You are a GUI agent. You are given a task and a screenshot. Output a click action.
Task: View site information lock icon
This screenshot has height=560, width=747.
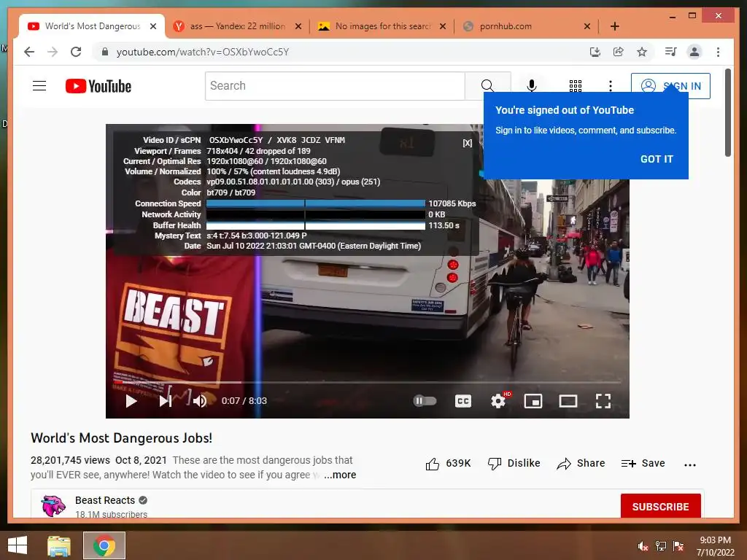105,52
